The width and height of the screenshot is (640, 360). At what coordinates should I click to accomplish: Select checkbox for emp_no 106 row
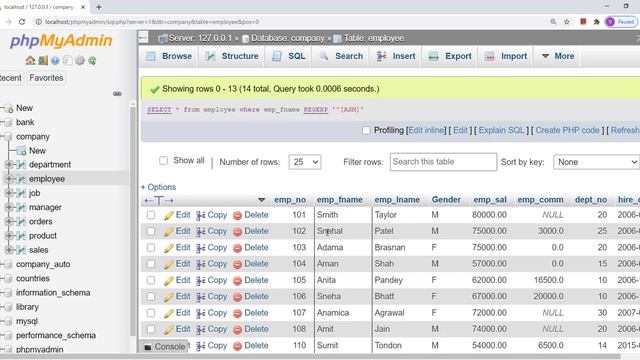(151, 296)
